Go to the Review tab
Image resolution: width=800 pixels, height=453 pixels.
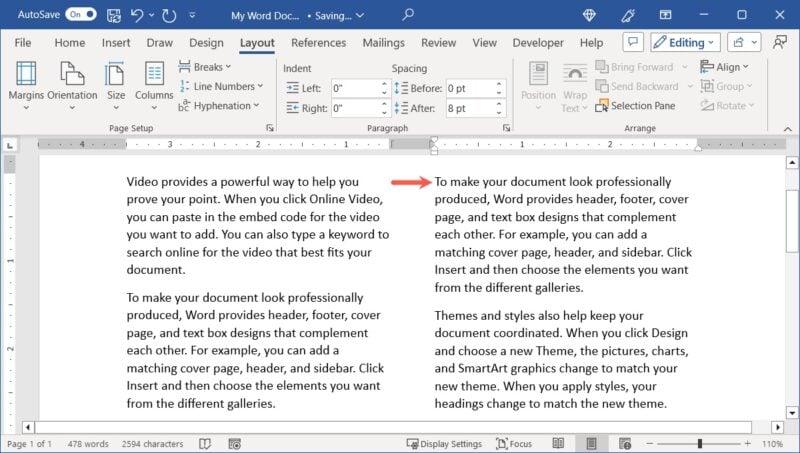coord(438,43)
